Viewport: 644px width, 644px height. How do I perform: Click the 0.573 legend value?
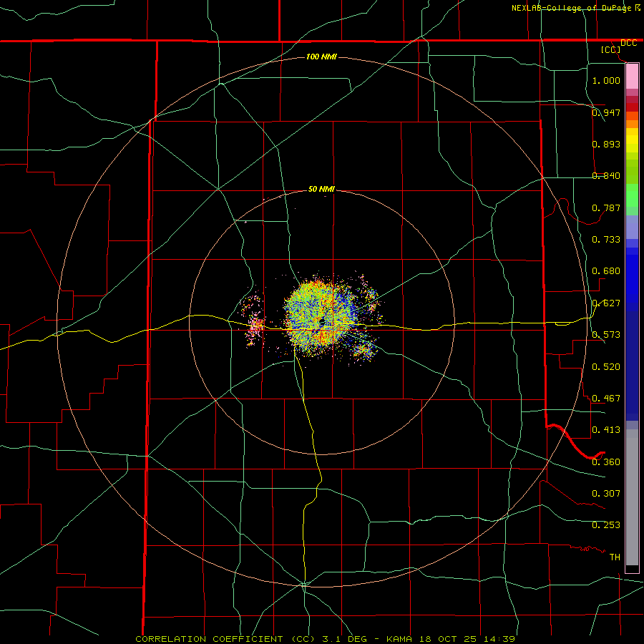point(606,334)
